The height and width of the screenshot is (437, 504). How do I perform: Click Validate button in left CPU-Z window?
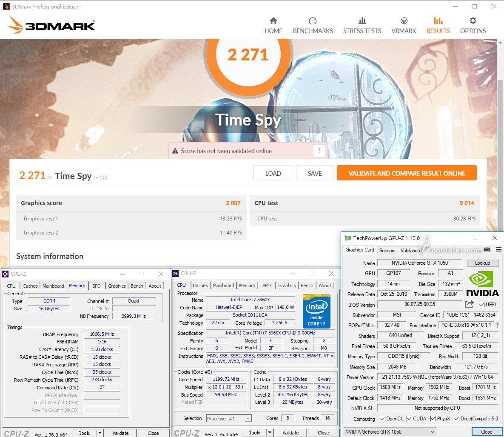tap(120, 433)
